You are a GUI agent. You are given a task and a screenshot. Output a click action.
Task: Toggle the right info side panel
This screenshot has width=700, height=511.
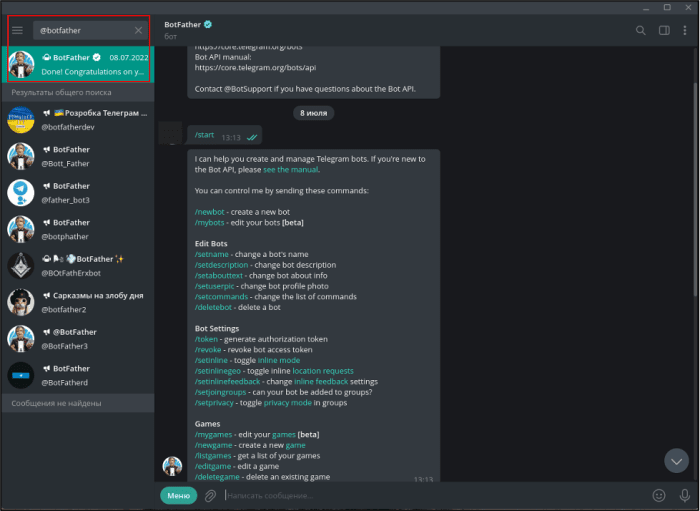pyautogui.click(x=664, y=30)
